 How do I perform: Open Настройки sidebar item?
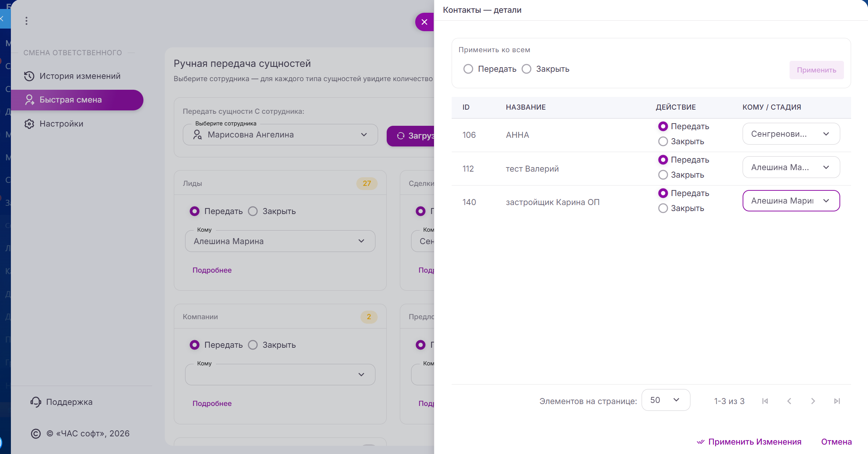[61, 124]
